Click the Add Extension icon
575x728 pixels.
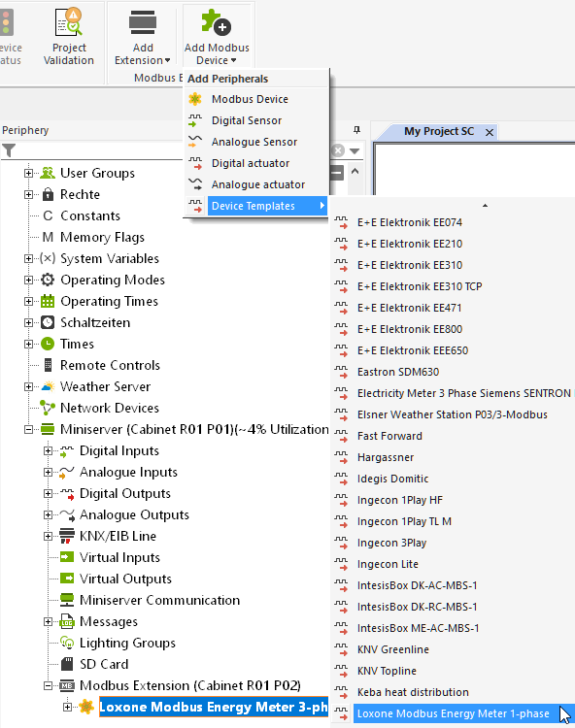(x=143, y=22)
